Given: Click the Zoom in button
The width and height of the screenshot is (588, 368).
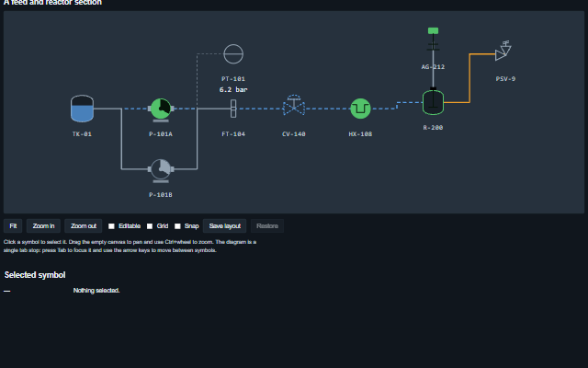Looking at the screenshot, I should 43,226.
